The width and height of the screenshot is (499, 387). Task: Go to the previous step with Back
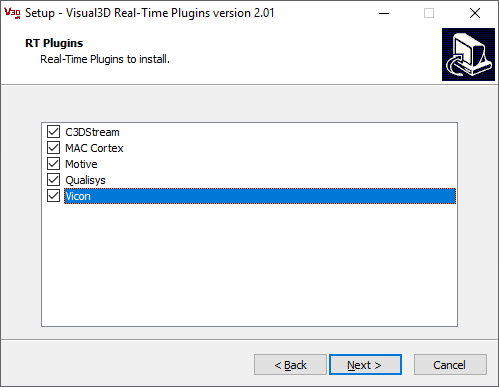290,365
